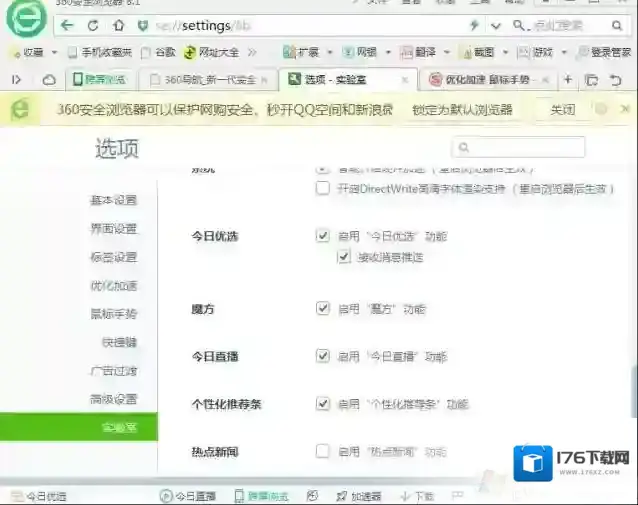Click the restore closed tab undo icon
638x505 pixels.
point(616,80)
